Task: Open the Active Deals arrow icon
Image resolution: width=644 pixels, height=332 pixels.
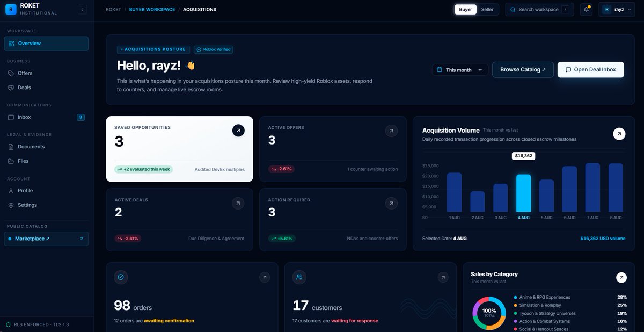Action: 238,203
